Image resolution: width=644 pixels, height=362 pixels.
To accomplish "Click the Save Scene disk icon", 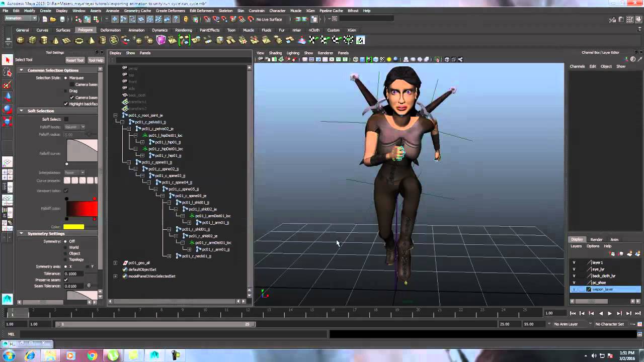I will tap(62, 19).
